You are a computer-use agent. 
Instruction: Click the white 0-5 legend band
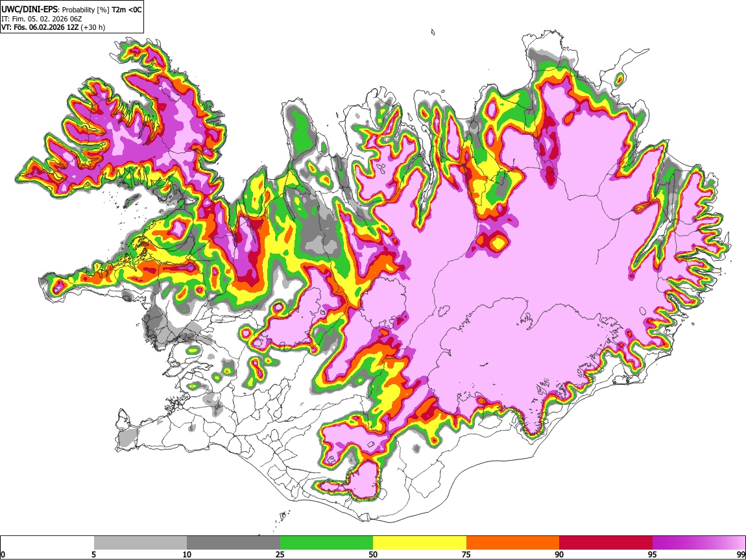coord(47,542)
